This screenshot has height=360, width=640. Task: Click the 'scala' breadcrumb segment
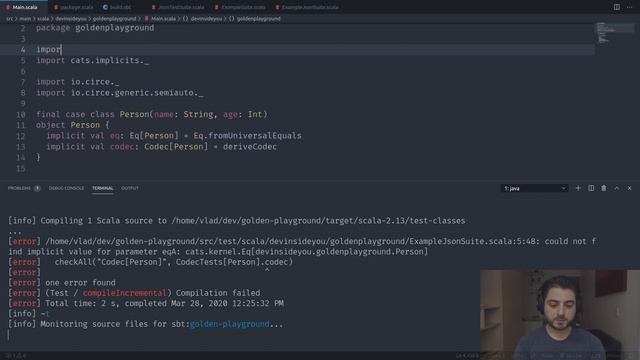43,19
